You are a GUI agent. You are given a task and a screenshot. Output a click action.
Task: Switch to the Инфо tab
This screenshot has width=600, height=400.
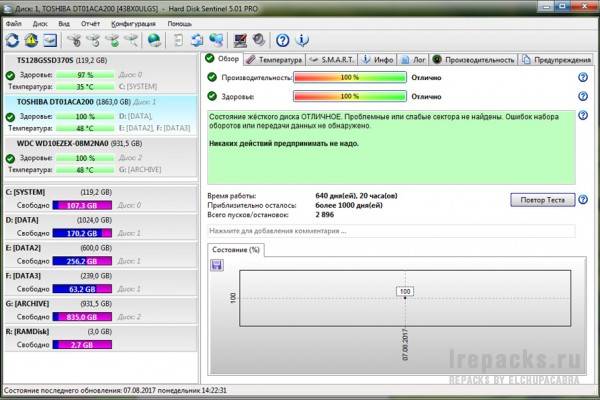click(378, 60)
